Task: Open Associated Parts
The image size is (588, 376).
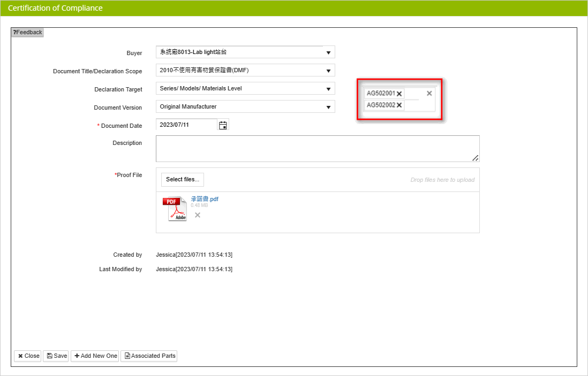Action: point(149,356)
